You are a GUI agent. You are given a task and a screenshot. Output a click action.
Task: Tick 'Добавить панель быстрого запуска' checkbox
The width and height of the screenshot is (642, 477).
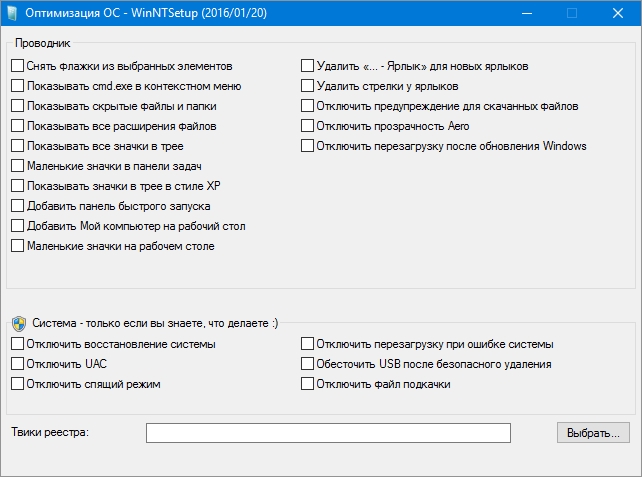(x=18, y=206)
